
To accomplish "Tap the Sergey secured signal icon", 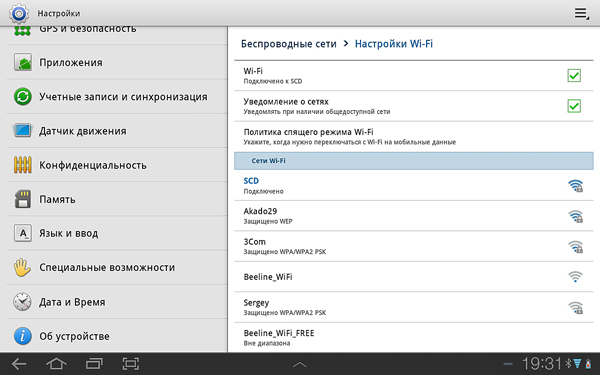I will click(576, 307).
